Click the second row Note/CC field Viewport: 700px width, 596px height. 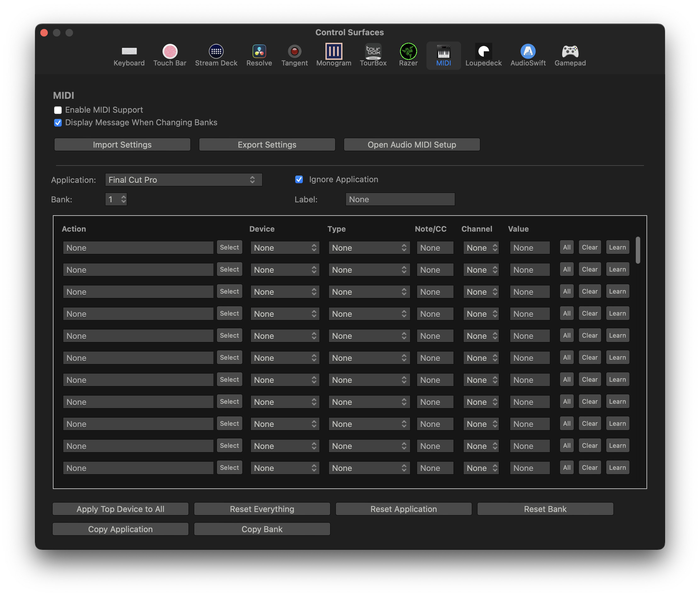(x=435, y=270)
